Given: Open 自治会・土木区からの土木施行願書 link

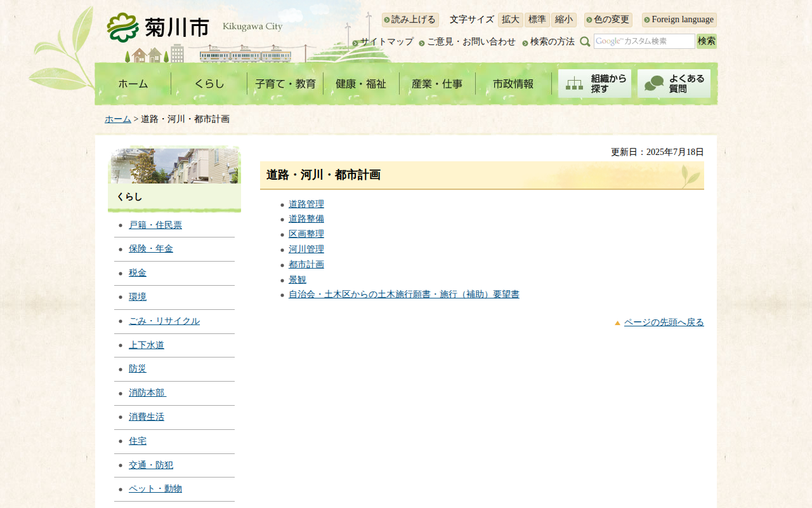Looking at the screenshot, I should pos(404,295).
